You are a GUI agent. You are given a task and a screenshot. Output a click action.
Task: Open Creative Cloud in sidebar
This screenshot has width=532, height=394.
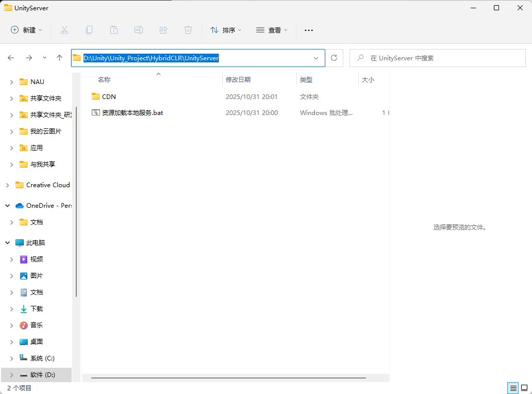pos(43,185)
